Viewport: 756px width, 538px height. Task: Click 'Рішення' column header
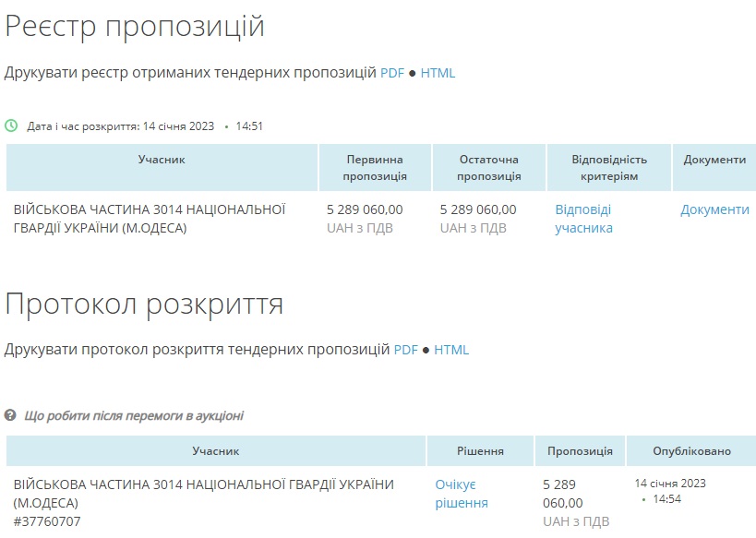pos(480,451)
